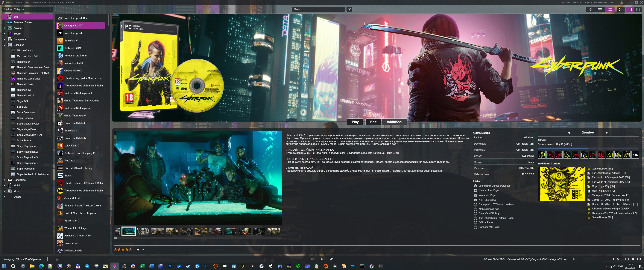The height and width of the screenshot is (270, 644).
Task: Adjust the music volume slider
Action: [596, 259]
